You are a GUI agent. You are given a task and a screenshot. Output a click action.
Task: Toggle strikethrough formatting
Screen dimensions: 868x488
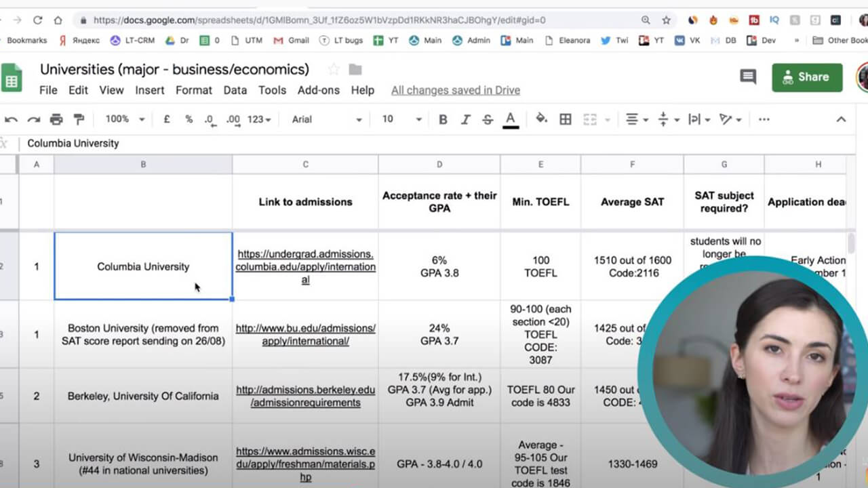click(x=488, y=119)
